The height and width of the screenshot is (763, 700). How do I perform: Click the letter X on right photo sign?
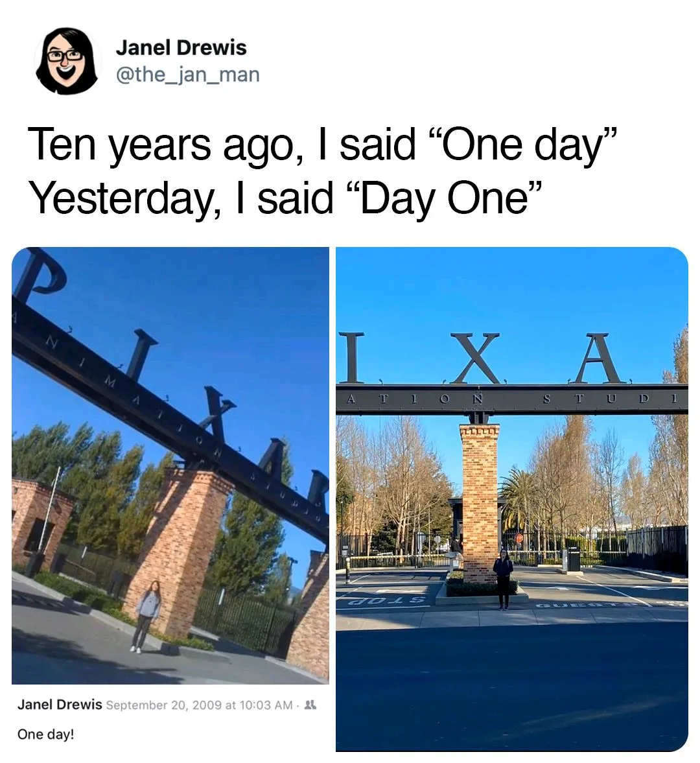click(x=474, y=358)
